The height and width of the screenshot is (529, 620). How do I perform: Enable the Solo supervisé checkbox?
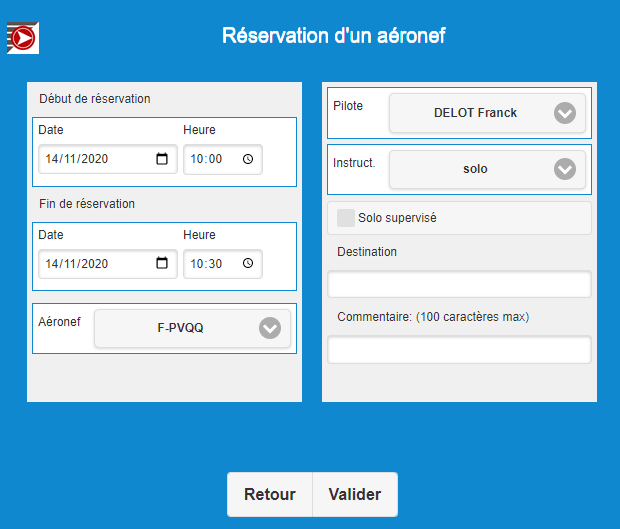[346, 218]
